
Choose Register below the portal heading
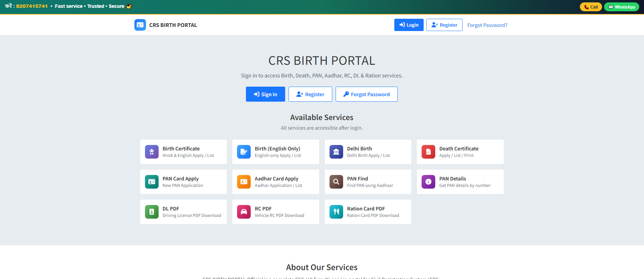point(310,94)
